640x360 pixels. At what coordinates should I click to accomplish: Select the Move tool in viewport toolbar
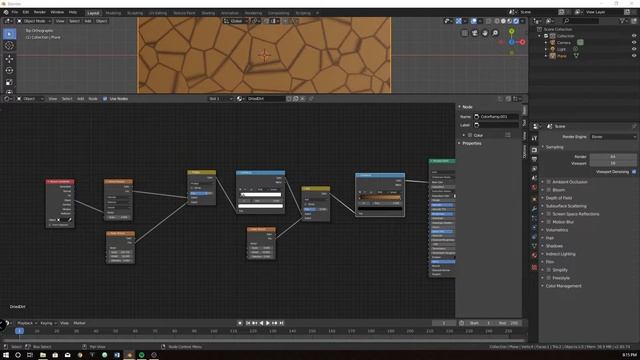pyautogui.click(x=9, y=59)
